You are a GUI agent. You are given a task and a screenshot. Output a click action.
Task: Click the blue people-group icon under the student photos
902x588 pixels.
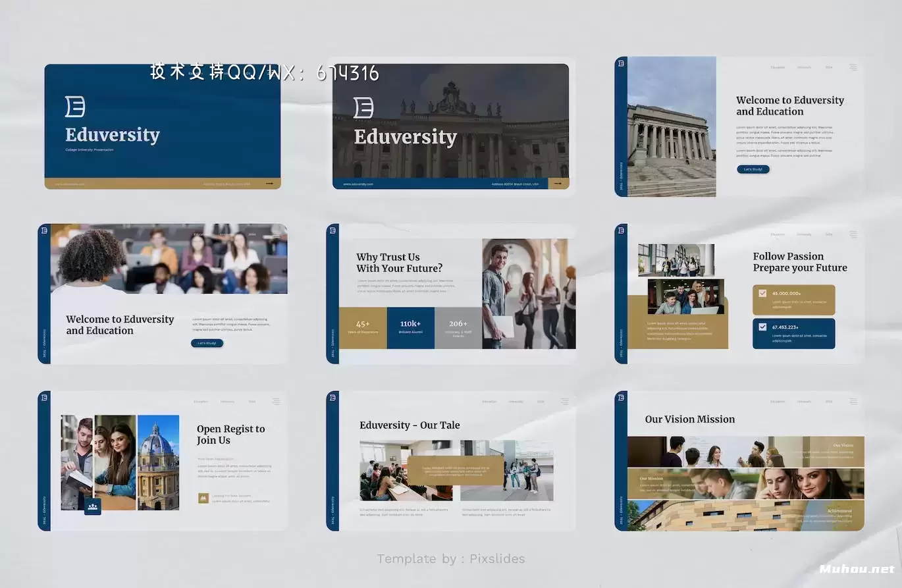pos(93,506)
